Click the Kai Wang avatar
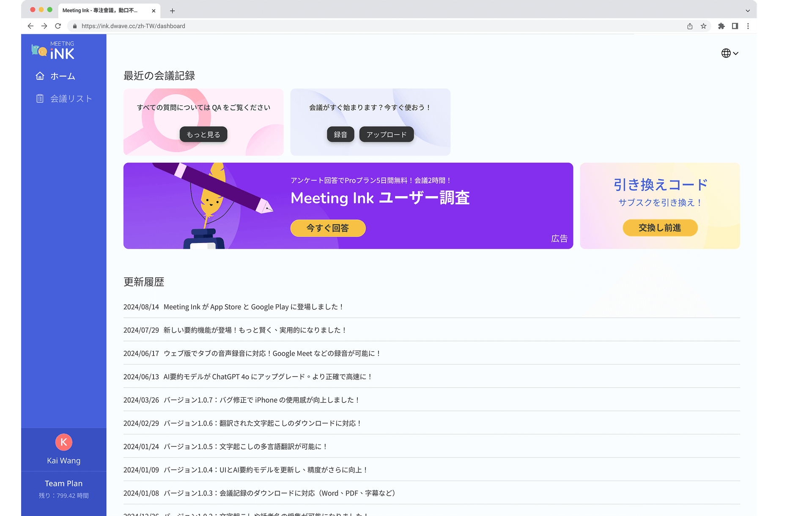Image resolution: width=812 pixels, height=516 pixels. point(63,442)
